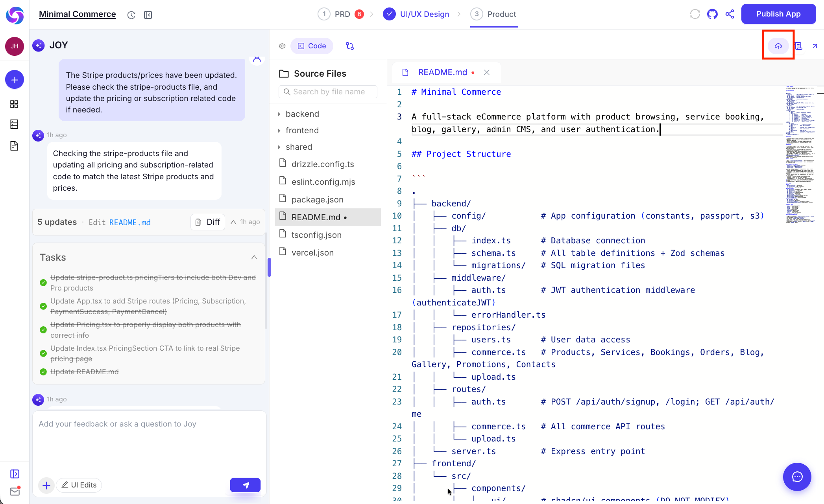Go to Product step
824x504 pixels.
coord(493,14)
